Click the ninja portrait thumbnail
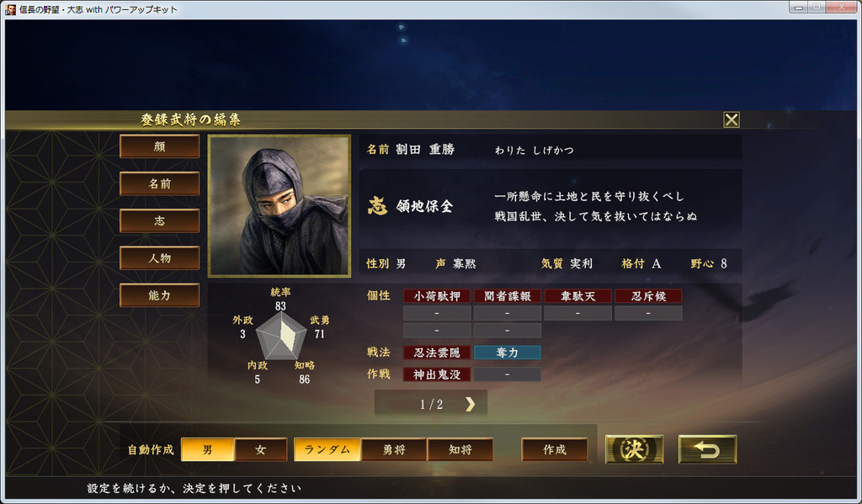This screenshot has width=862, height=504. click(279, 206)
